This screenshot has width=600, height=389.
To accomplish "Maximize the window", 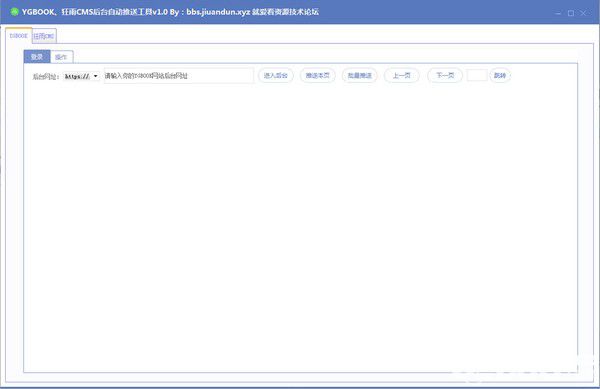I will (x=571, y=13).
